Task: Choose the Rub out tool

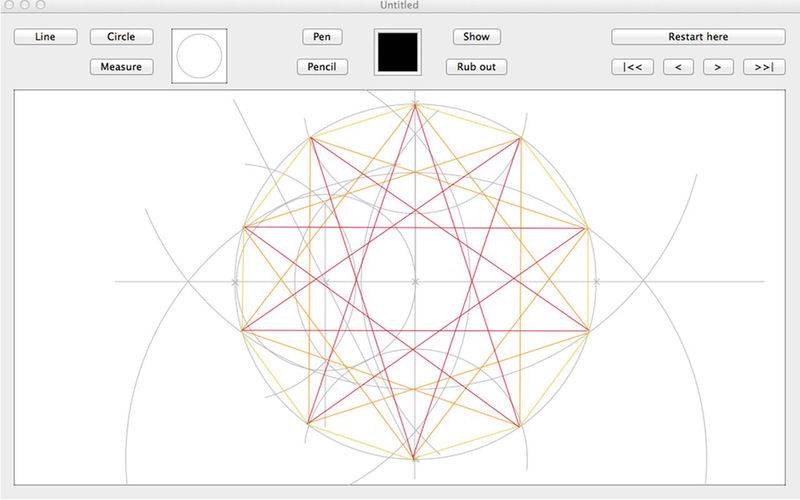Action: coord(476,68)
